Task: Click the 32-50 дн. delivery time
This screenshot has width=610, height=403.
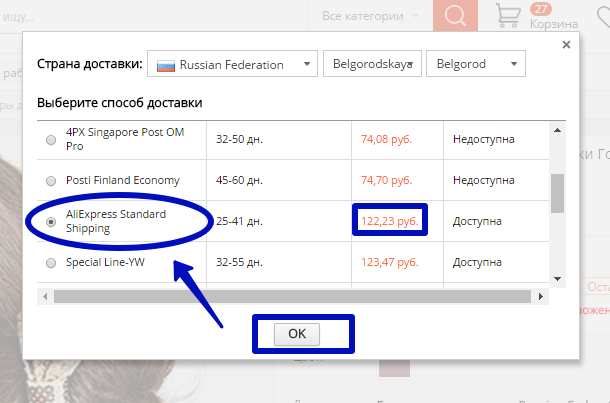Action: [x=239, y=139]
